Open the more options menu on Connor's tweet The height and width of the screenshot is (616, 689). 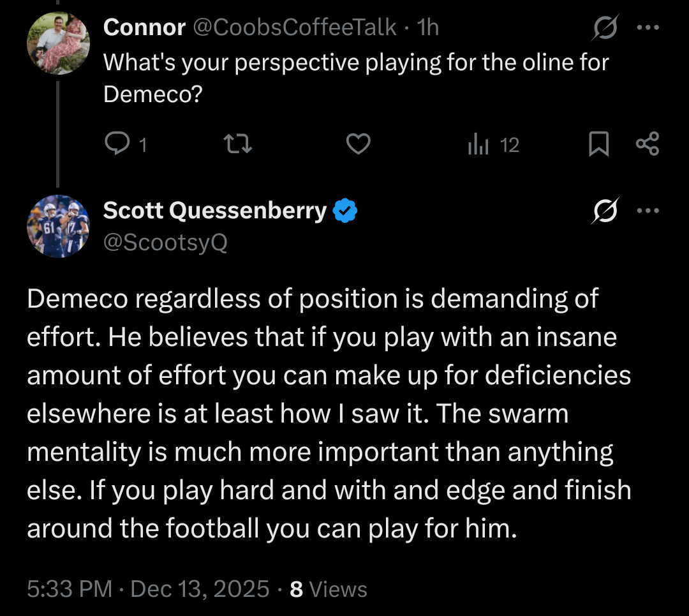coord(648,28)
